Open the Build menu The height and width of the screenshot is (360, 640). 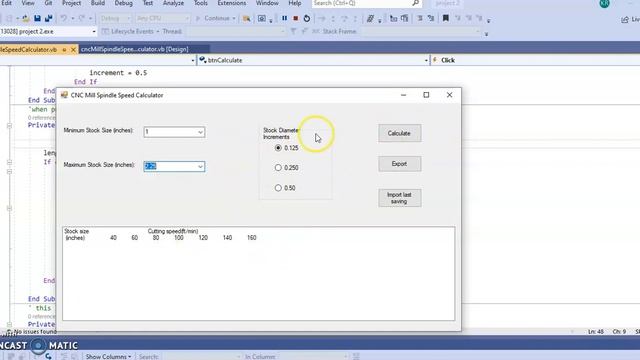[98, 3]
